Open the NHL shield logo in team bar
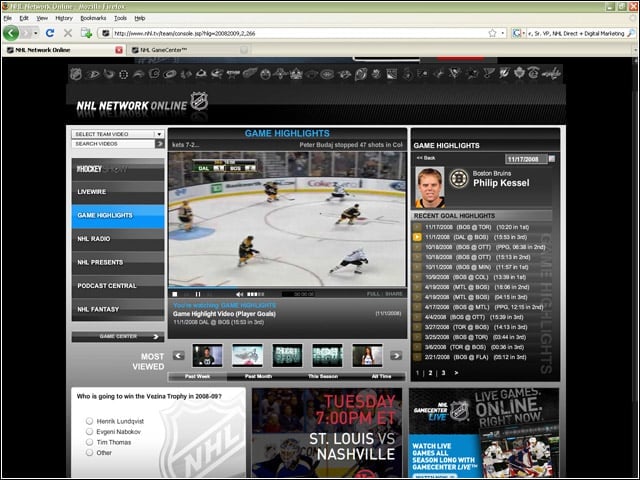 [76, 74]
